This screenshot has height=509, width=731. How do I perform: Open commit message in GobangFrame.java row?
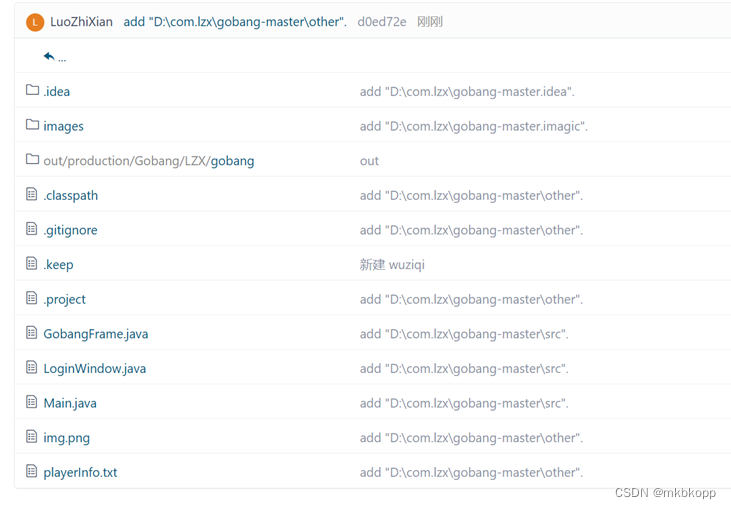(464, 334)
